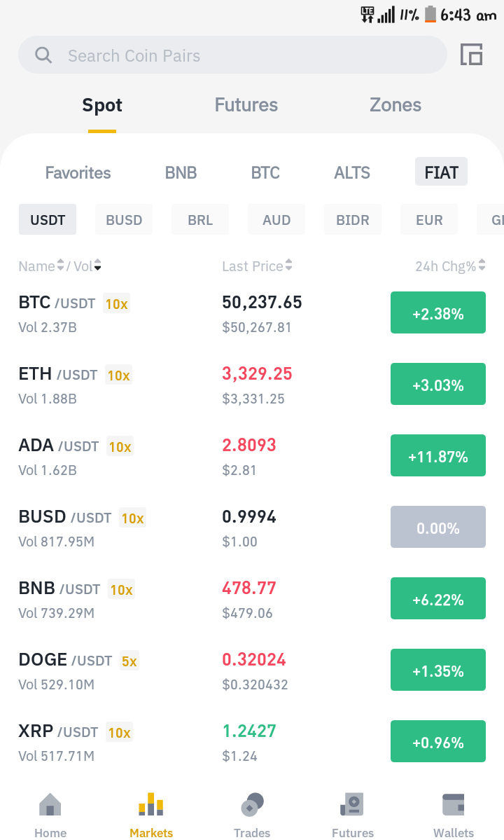Sort list by Name arrows
This screenshot has height=840, width=504.
coord(60,266)
